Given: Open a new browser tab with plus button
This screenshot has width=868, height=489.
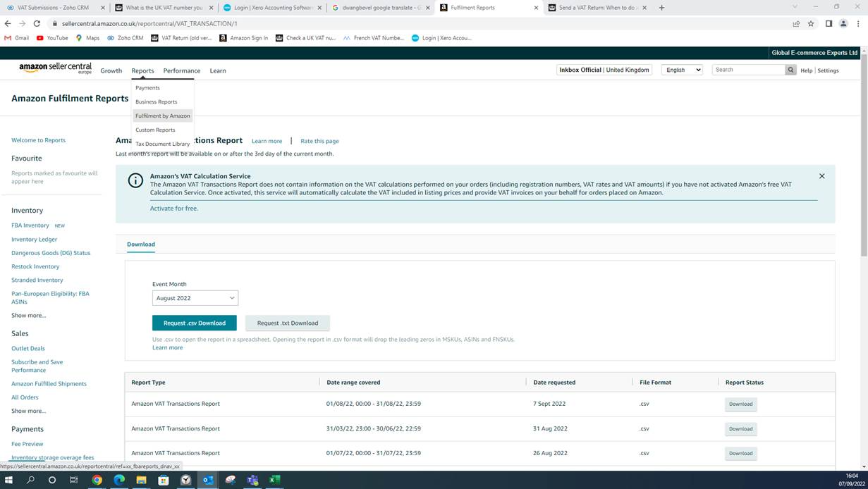Looking at the screenshot, I should click(661, 8).
